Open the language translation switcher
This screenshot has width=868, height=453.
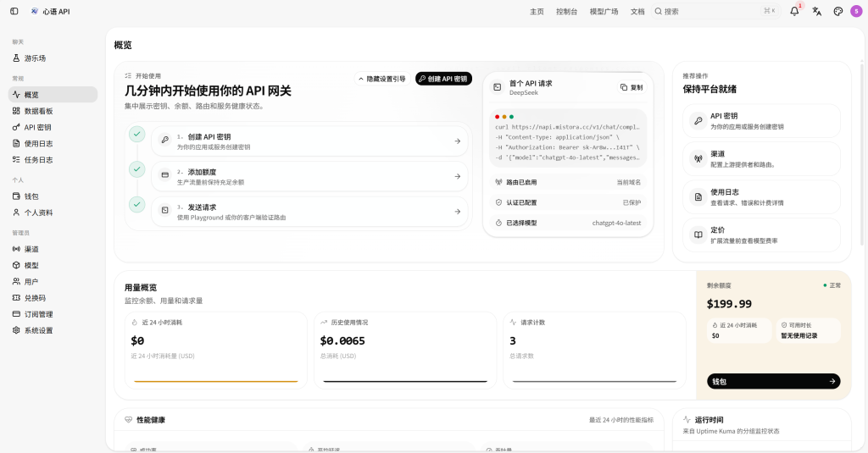click(816, 11)
